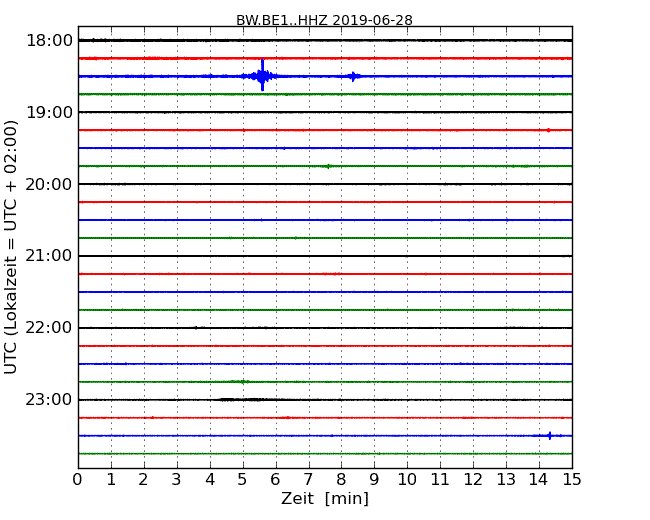650x520 pixels.
Task: Click the 23:00 time label
Action: point(49,400)
